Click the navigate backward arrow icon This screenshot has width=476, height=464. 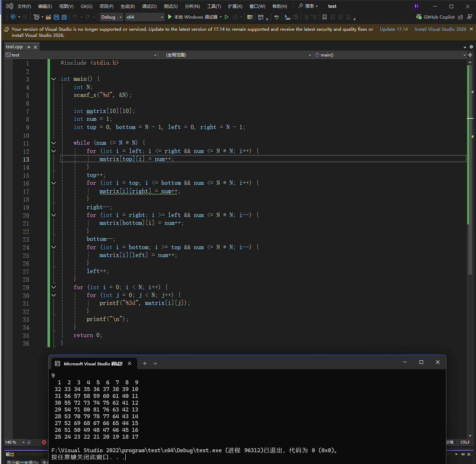(x=13, y=17)
